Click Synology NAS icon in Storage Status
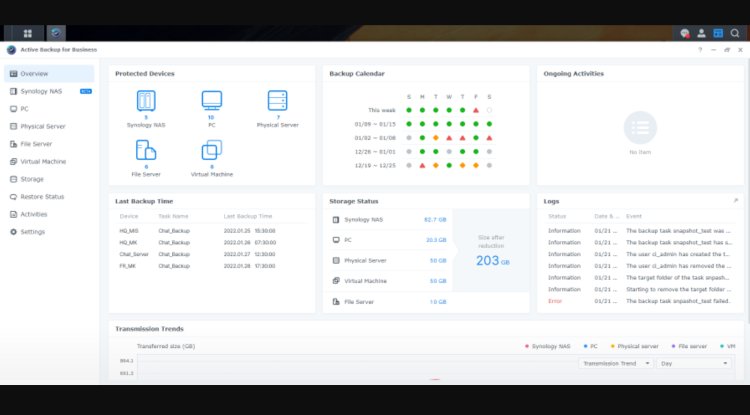Screen dimensions: 750x415 tap(335, 219)
